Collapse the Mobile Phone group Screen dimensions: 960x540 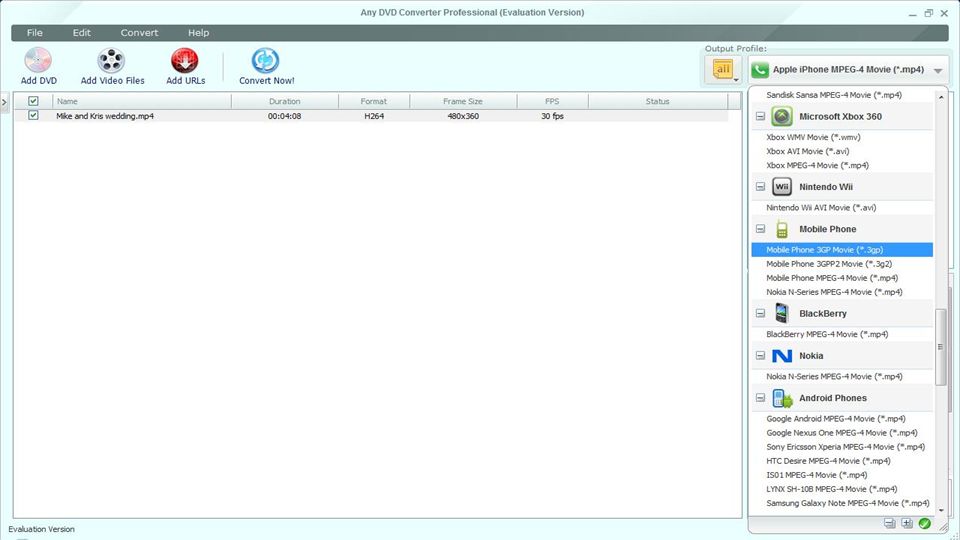point(760,229)
